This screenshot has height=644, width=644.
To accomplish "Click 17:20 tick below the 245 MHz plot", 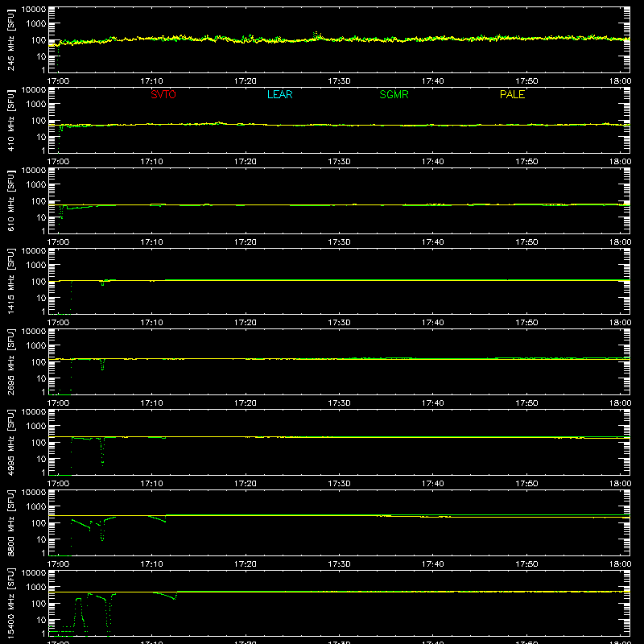I will (246, 81).
